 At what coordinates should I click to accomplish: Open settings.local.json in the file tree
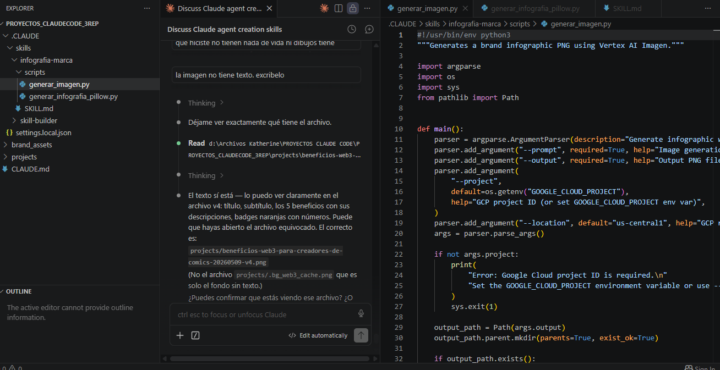pos(43,133)
